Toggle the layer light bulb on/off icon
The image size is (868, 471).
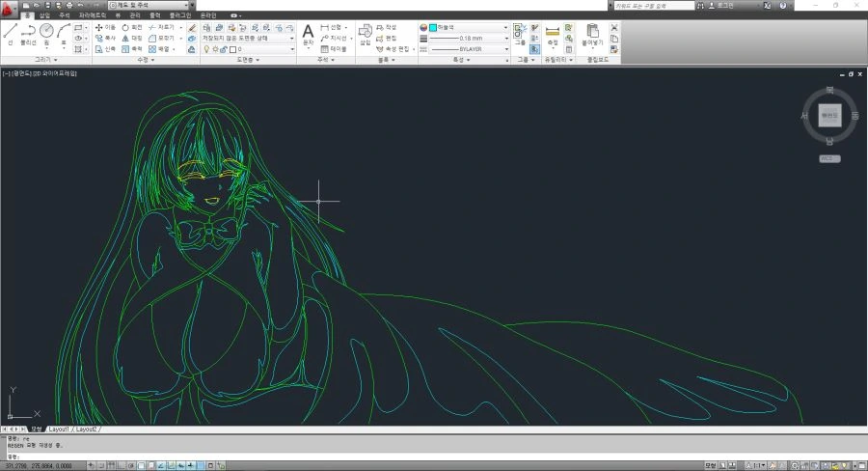tap(206, 49)
